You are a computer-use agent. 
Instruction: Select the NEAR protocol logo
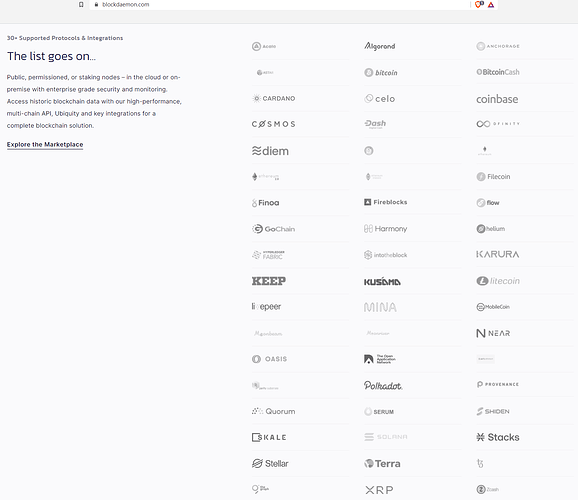tap(493, 333)
